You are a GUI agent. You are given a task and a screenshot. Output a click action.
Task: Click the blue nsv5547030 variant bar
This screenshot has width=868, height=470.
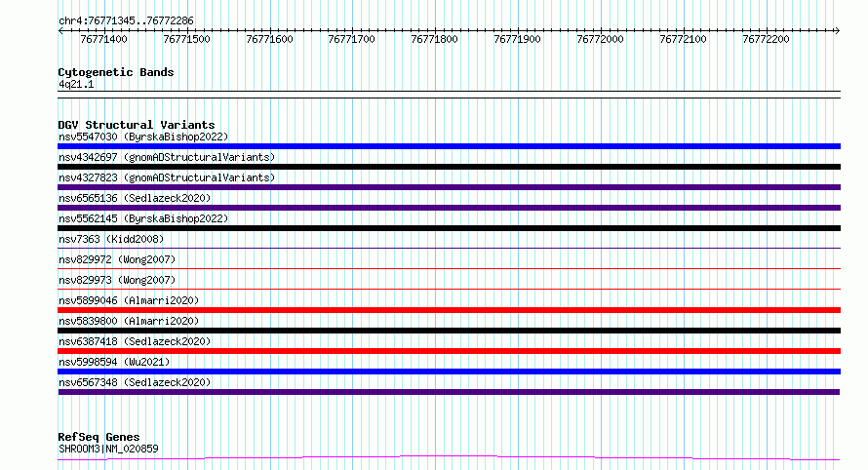449,146
